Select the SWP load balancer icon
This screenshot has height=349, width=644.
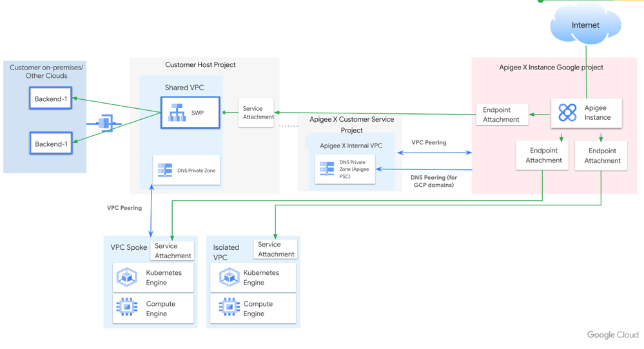[177, 113]
